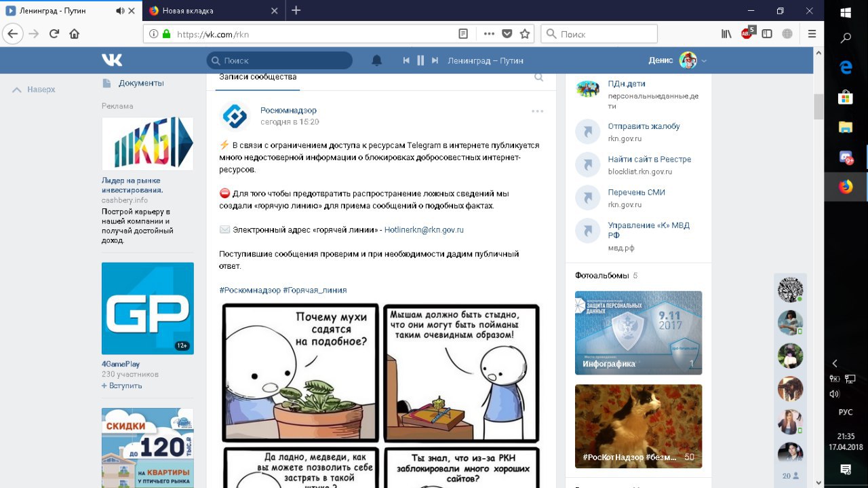This screenshot has height=488, width=868.
Task: Open Денис profile dropdown menu
Action: coord(677,60)
